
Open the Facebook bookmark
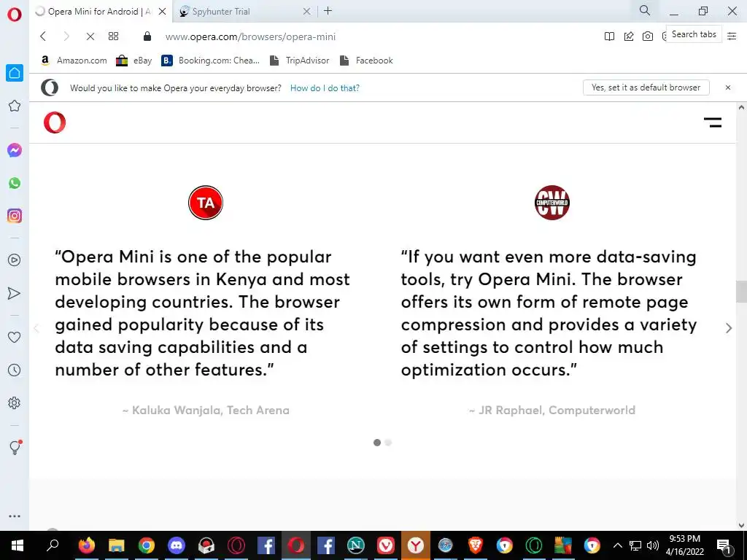[366, 61]
